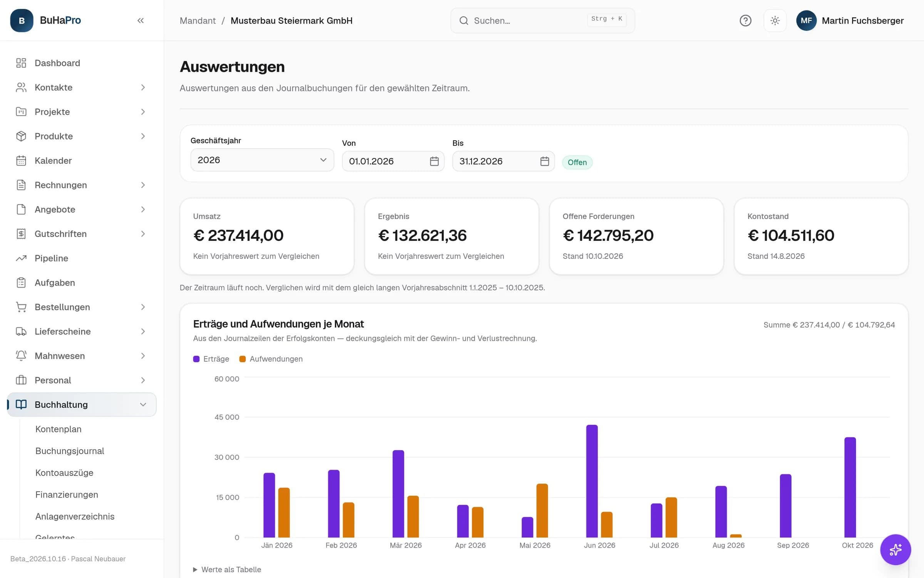Open the Von date calendar icon
The height and width of the screenshot is (578, 924).
434,161
